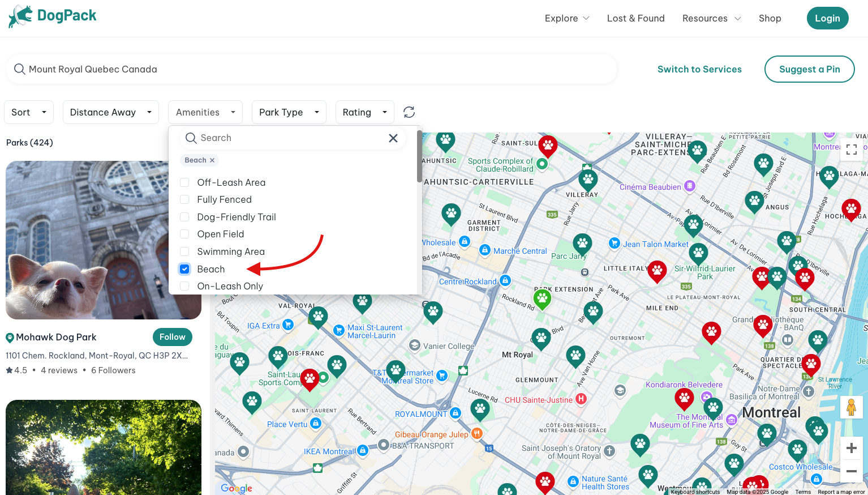
Task: Uncheck the Beach checkbox
Action: (x=184, y=269)
